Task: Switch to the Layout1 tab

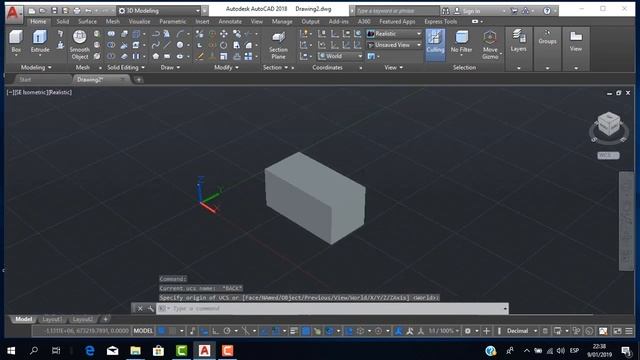Action: point(52,319)
